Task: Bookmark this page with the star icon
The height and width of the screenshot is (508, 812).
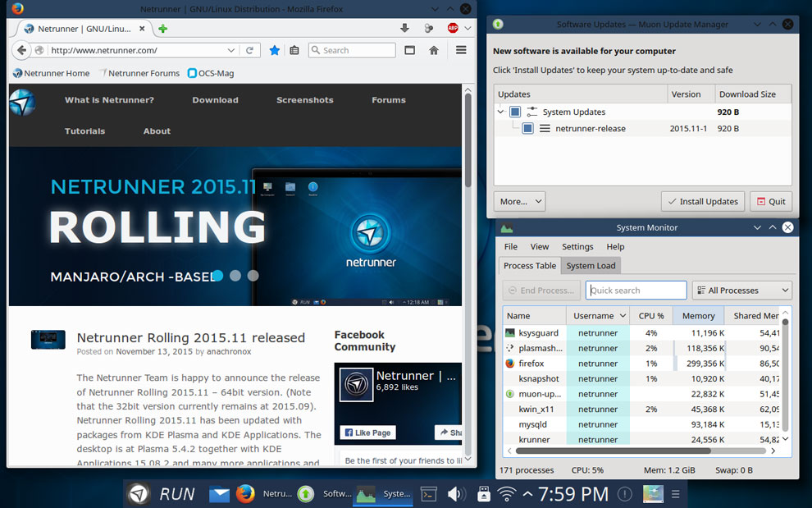Action: click(x=275, y=50)
